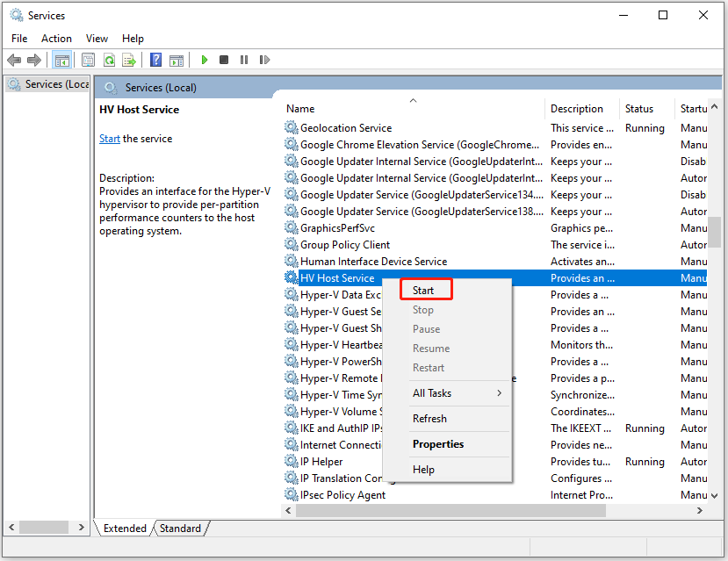Sort services by the Name column header
The height and width of the screenshot is (561, 728).
tap(300, 109)
